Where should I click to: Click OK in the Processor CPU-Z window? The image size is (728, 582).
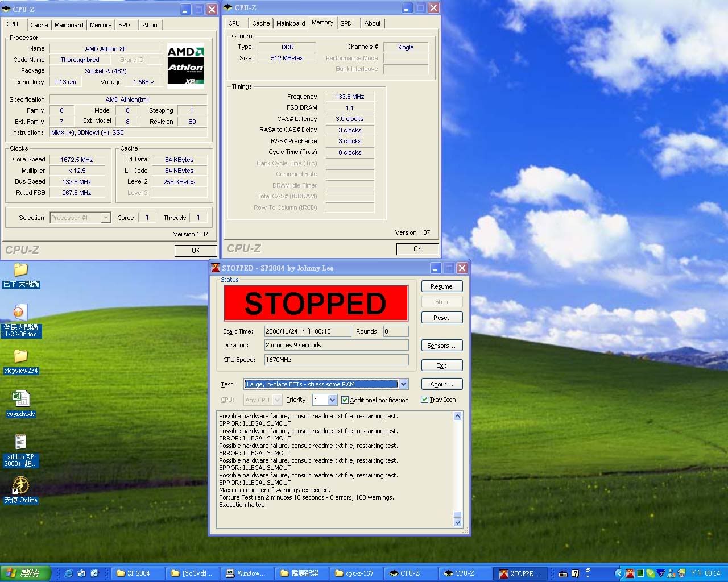point(196,251)
